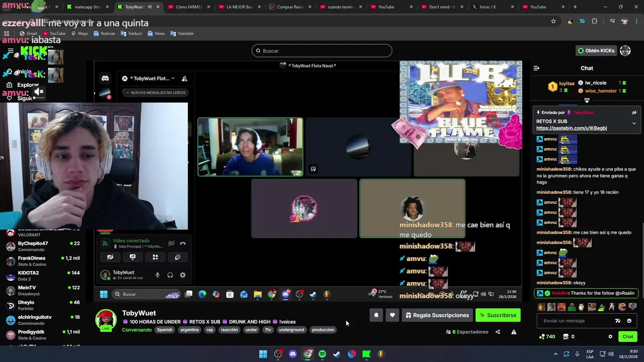Open the pastebin link in pinned message
The width and height of the screenshot is (644, 362).
(572, 128)
